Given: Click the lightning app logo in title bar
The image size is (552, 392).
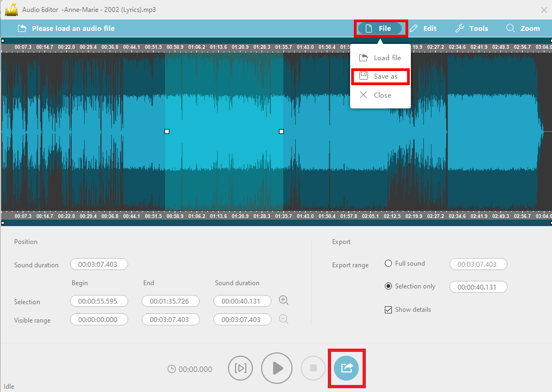Looking at the screenshot, I should point(11,10).
